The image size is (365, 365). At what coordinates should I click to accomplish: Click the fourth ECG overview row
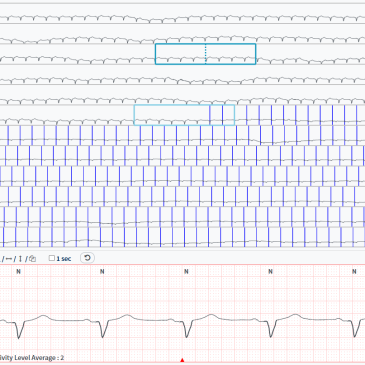coord(182,75)
